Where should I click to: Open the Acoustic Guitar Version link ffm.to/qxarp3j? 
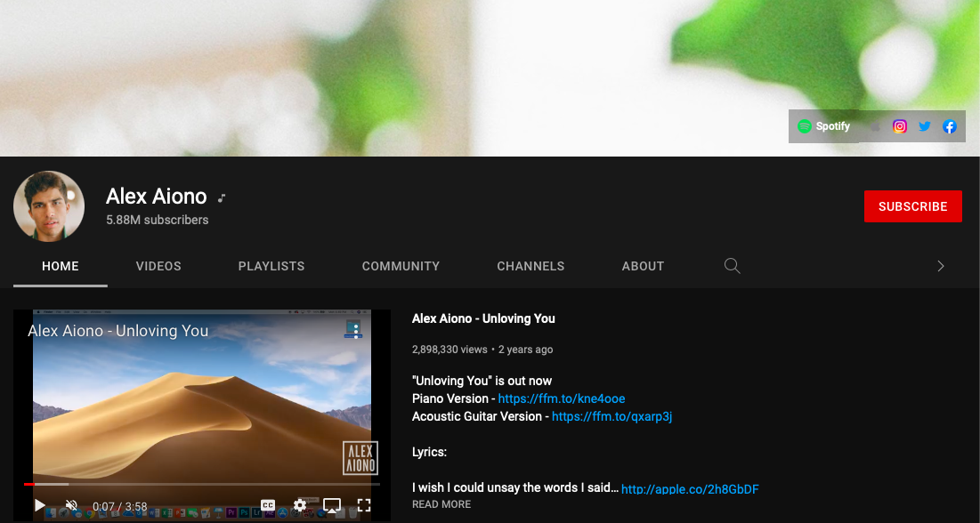point(611,416)
